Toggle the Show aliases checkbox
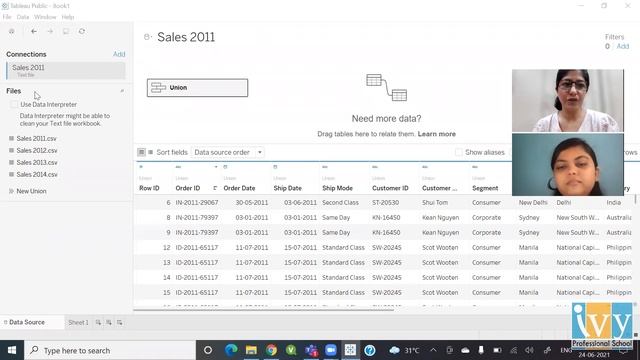640x360 pixels. coord(459,152)
